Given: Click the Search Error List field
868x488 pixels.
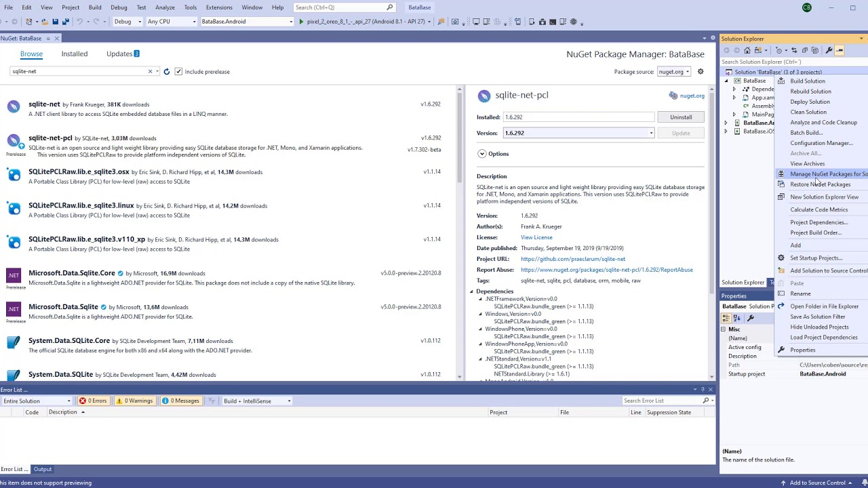Looking at the screenshot, I should point(662,401).
